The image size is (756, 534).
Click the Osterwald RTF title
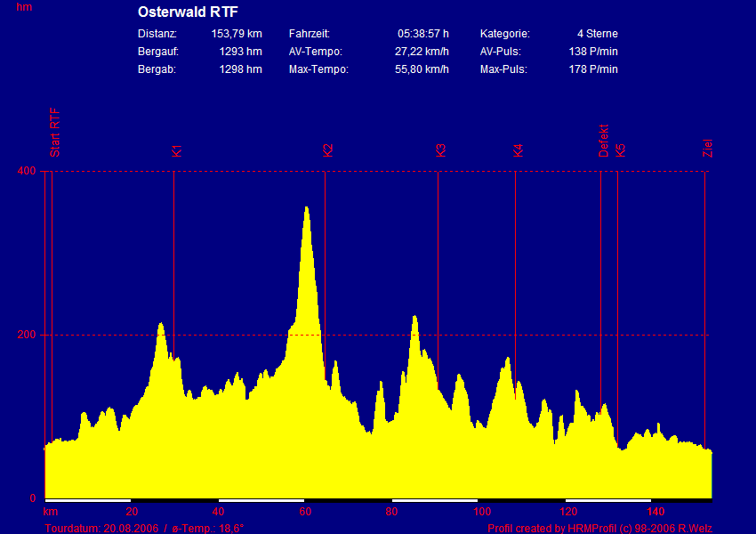tap(188, 12)
